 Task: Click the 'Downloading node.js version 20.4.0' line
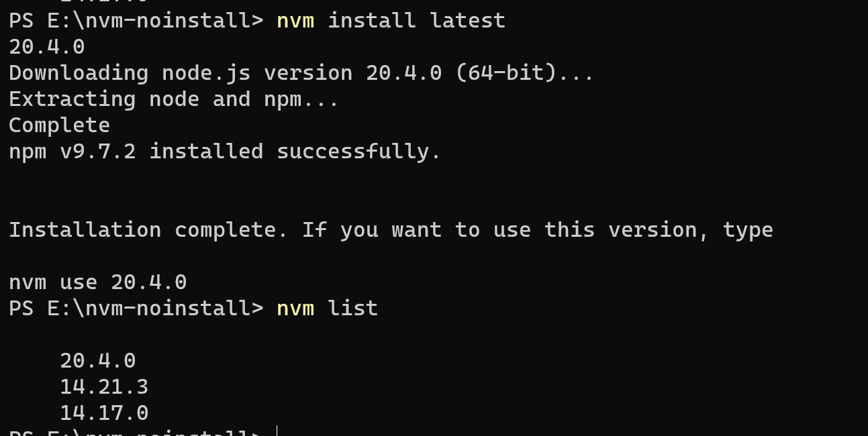(x=226, y=73)
